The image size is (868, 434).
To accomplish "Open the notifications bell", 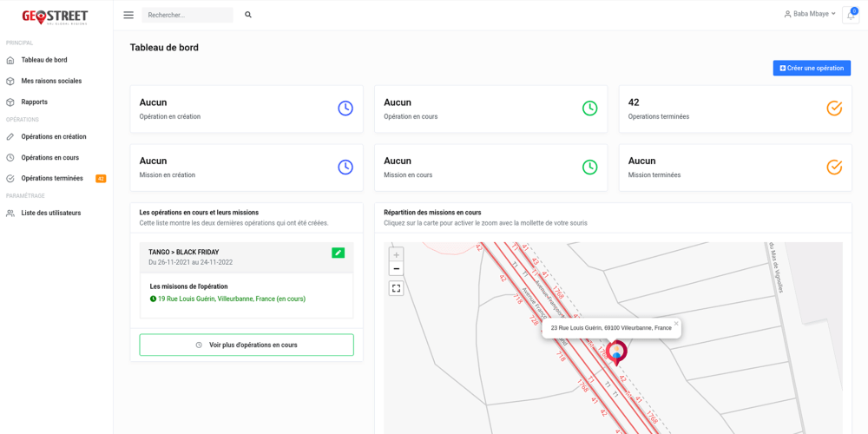I will tap(850, 15).
